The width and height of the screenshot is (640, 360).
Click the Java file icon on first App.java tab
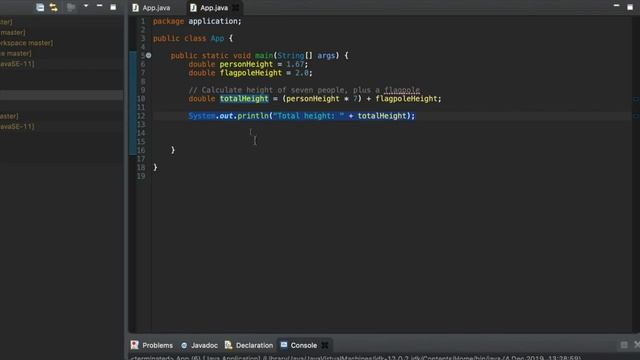136,8
